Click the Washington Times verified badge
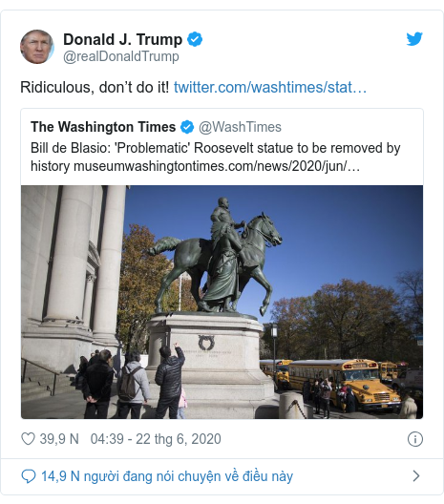 pyautogui.click(x=187, y=127)
